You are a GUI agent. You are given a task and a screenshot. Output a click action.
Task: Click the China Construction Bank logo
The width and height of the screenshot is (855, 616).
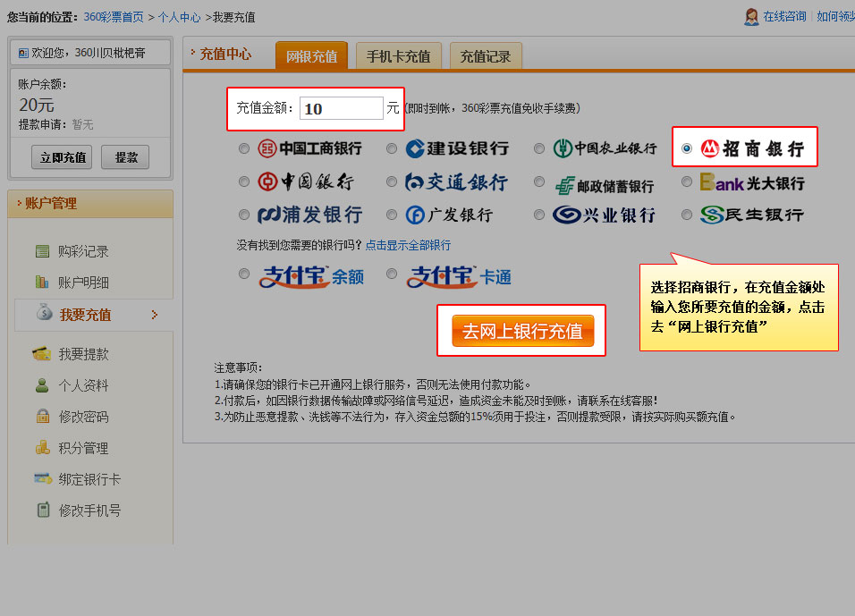pos(458,148)
